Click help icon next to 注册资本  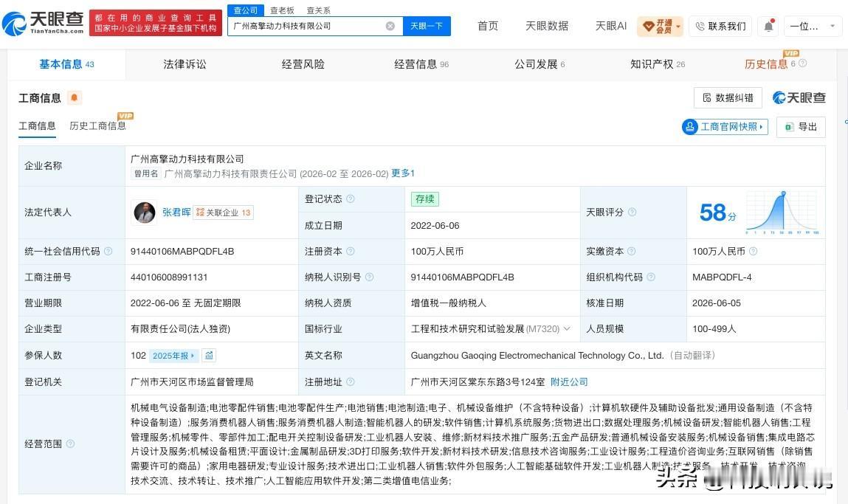[351, 252]
